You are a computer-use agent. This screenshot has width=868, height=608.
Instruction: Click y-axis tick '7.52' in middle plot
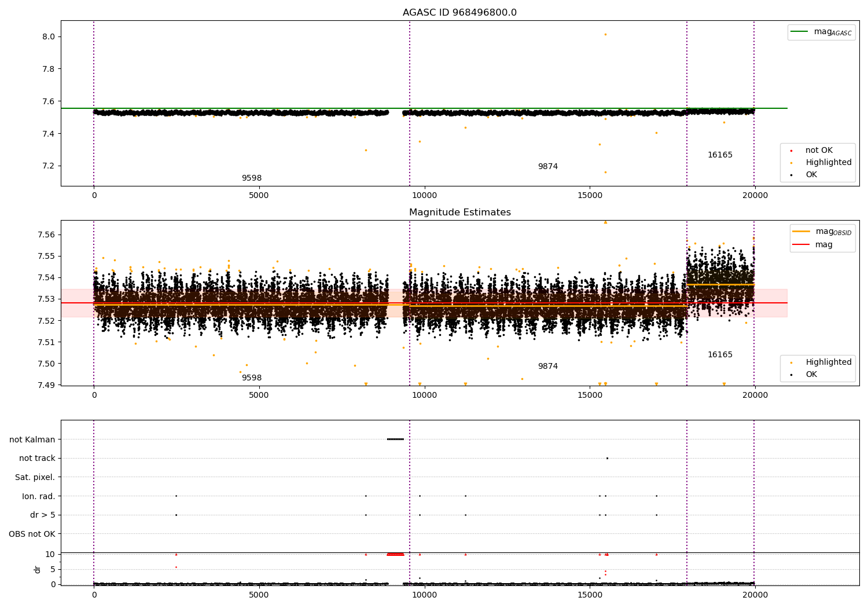point(46,321)
